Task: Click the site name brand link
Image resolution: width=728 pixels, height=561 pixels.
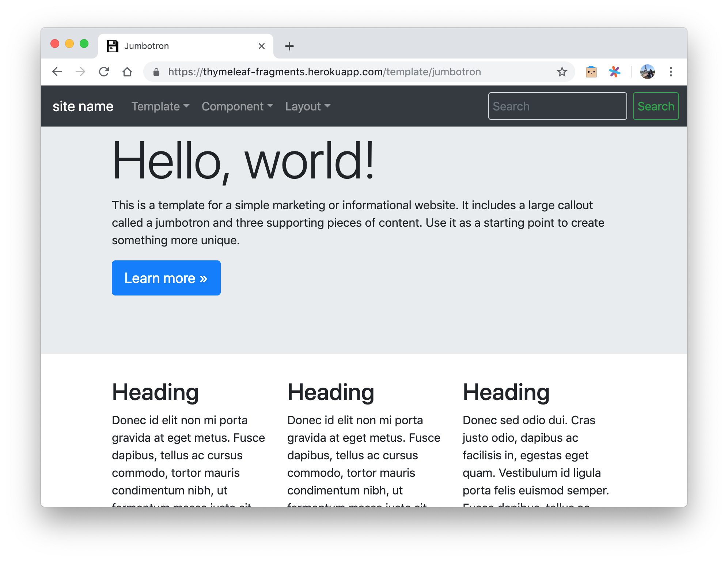Action: pos(83,106)
